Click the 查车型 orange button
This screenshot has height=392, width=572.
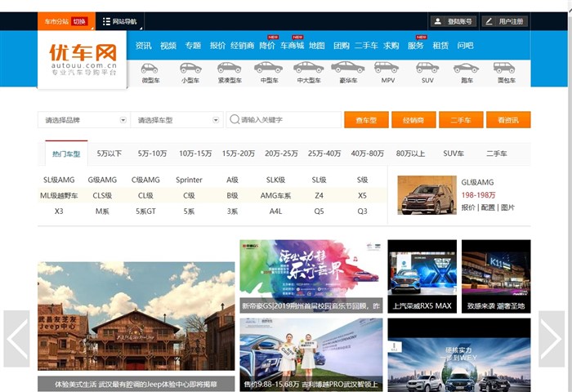click(x=366, y=119)
